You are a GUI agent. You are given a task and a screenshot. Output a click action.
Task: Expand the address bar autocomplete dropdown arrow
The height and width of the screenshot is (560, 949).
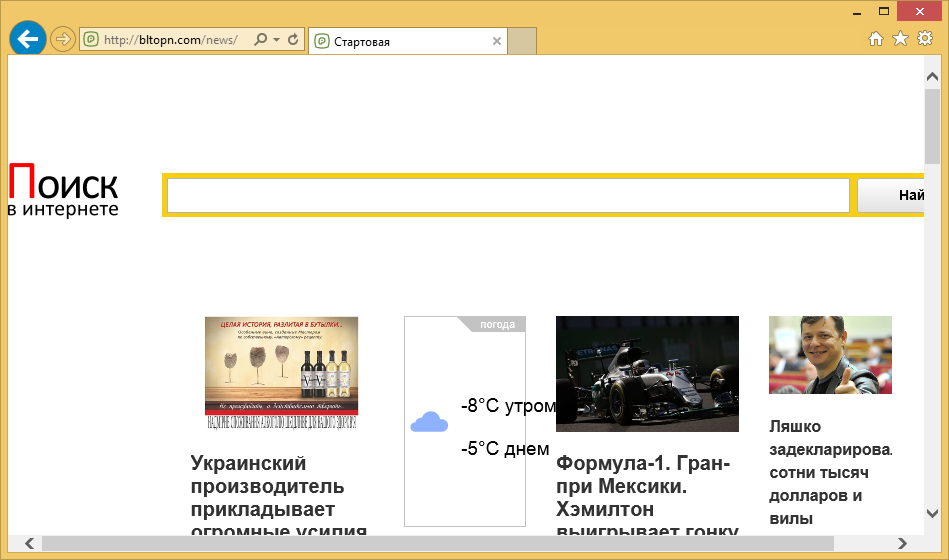tap(276, 40)
